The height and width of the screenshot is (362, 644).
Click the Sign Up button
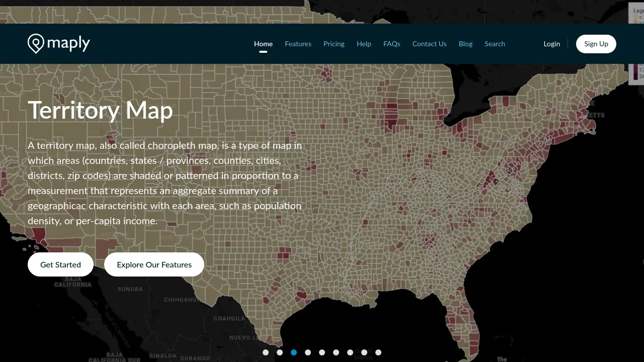596,44
